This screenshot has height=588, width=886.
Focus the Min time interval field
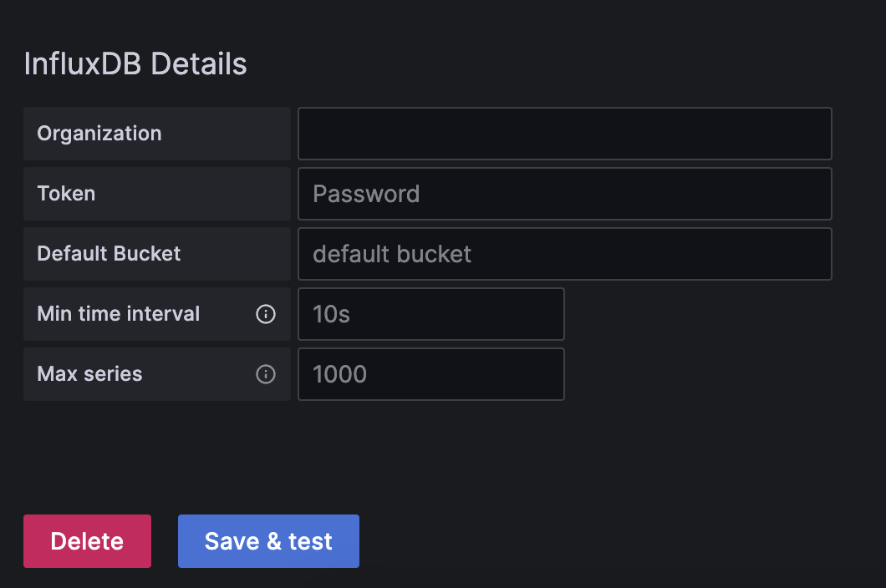coord(431,314)
